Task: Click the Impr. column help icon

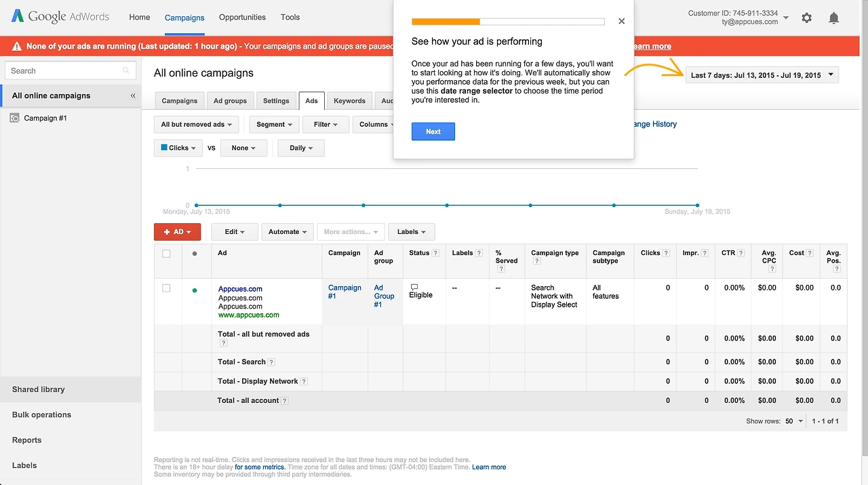Action: coord(705,253)
